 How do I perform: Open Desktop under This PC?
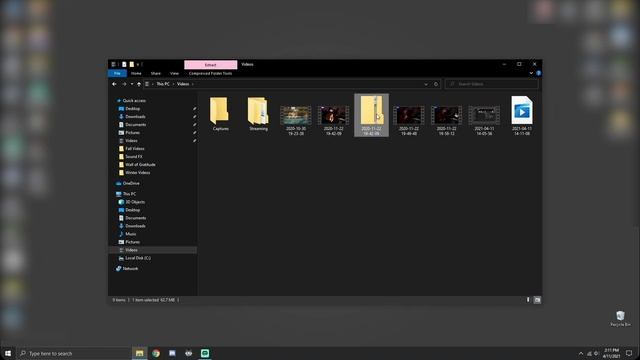pos(133,210)
